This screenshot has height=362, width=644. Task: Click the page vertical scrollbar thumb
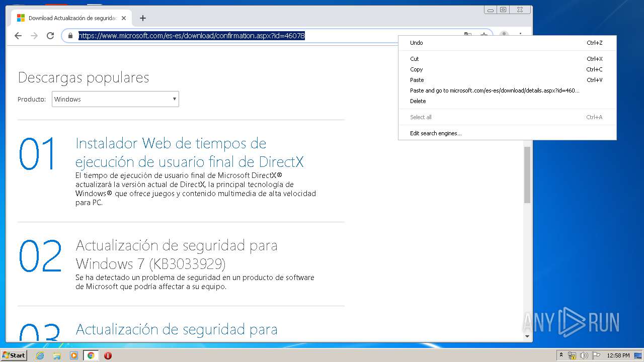527,175
